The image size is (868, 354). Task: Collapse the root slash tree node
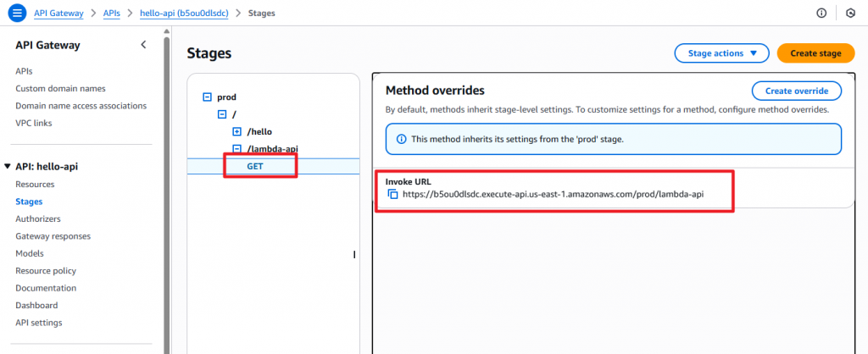click(x=222, y=114)
